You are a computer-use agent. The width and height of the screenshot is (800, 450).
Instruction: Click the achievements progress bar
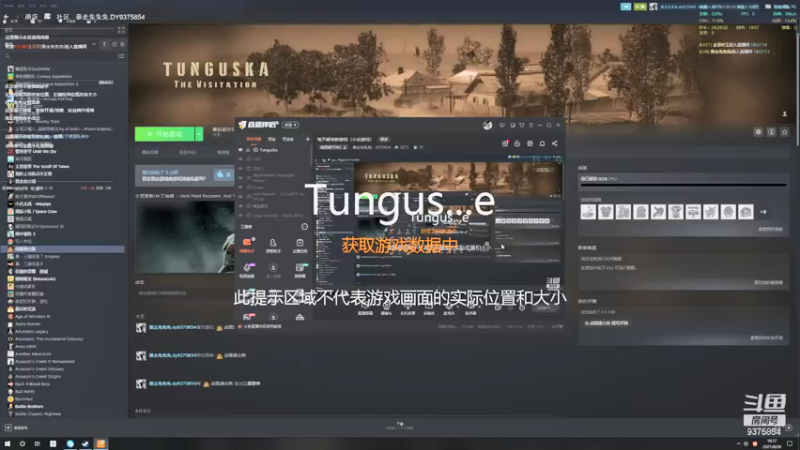[683, 185]
